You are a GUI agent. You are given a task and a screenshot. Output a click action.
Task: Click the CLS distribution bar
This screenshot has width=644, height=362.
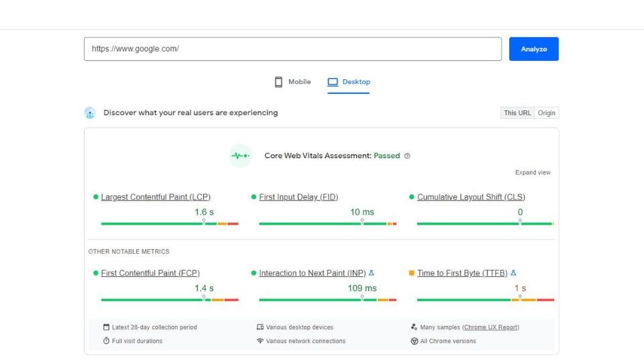tap(486, 224)
